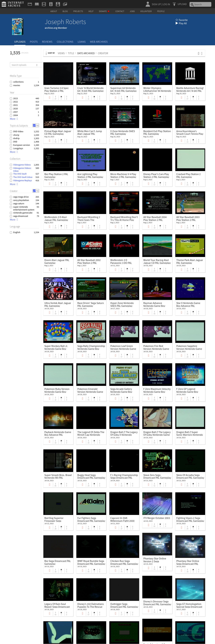
Task: Click movie media icon under Superman 64 item
Action: tap(115, 98)
